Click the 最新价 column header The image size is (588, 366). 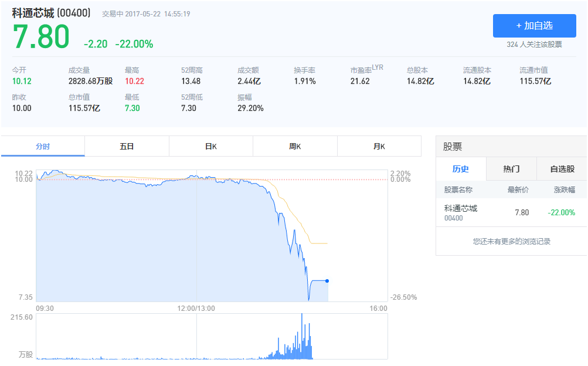pyautogui.click(x=518, y=190)
